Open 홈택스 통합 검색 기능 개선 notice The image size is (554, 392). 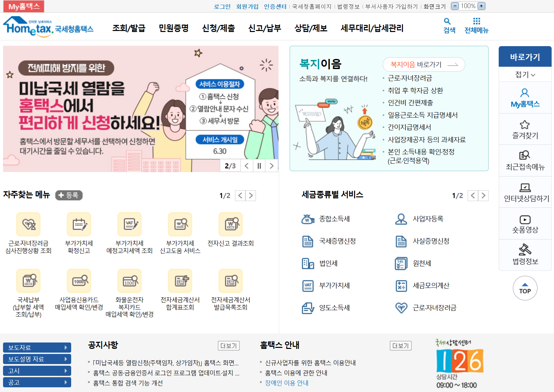pyautogui.click(x=128, y=383)
